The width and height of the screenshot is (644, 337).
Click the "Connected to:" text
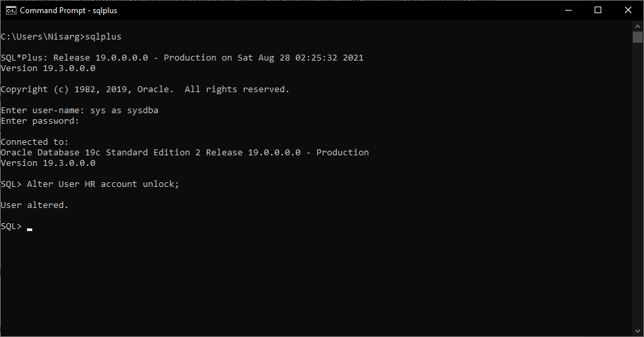click(34, 142)
